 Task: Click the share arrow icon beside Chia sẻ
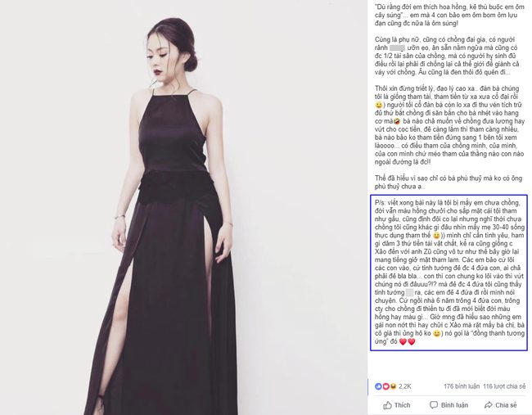coord(489,405)
